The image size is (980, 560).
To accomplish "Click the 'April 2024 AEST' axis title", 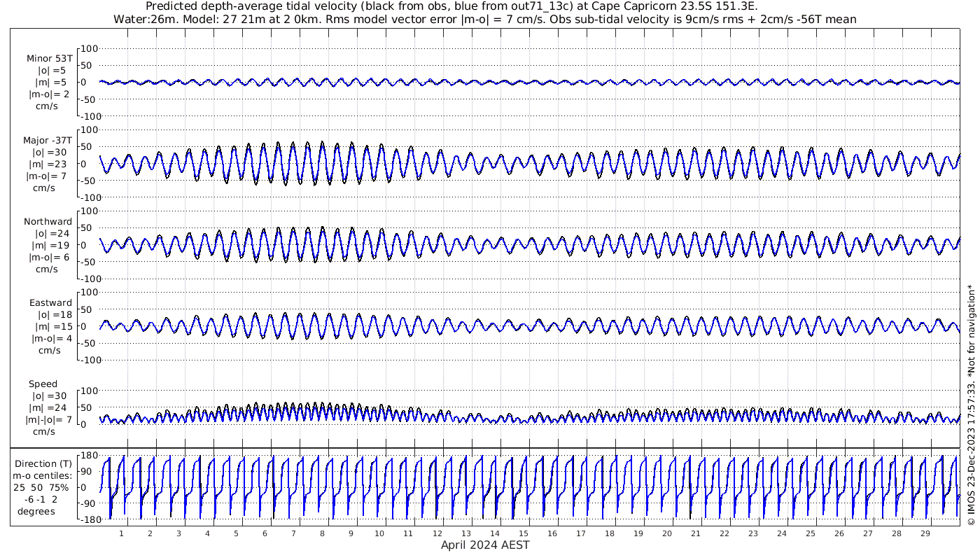I will click(485, 545).
